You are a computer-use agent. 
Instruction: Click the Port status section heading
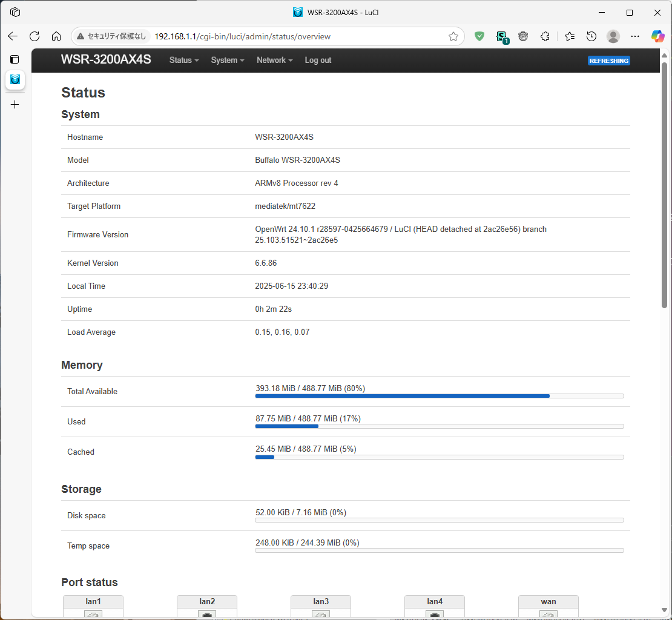tap(90, 582)
